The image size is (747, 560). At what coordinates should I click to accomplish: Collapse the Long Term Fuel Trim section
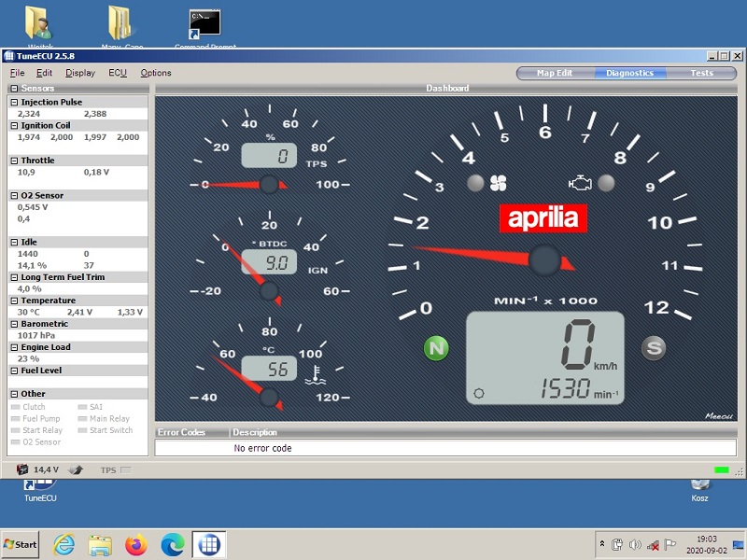[x=14, y=277]
